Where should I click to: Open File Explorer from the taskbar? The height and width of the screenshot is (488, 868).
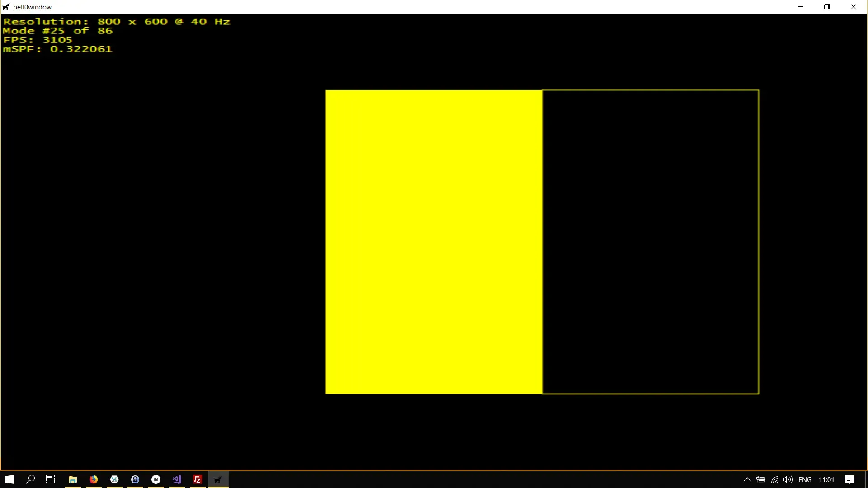pos(72,479)
